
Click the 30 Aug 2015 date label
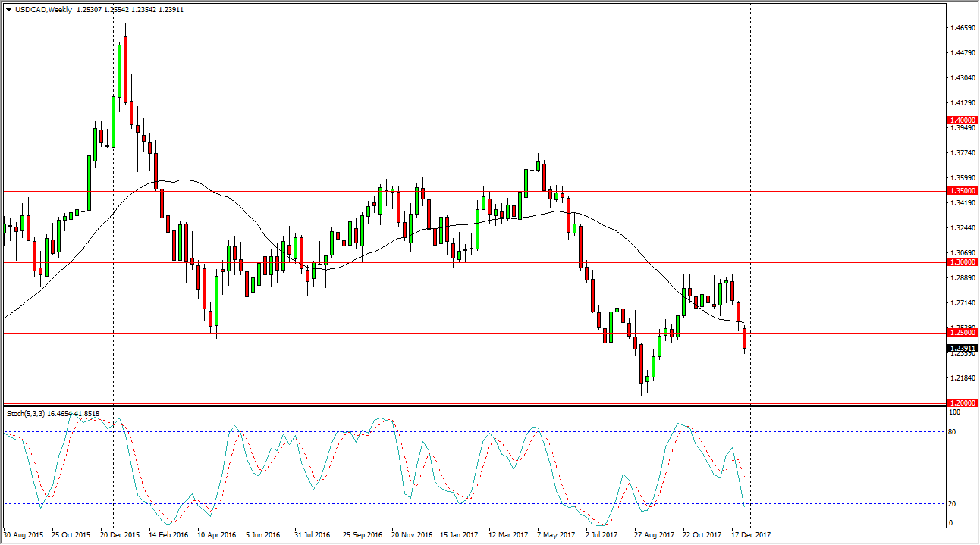(x=24, y=535)
